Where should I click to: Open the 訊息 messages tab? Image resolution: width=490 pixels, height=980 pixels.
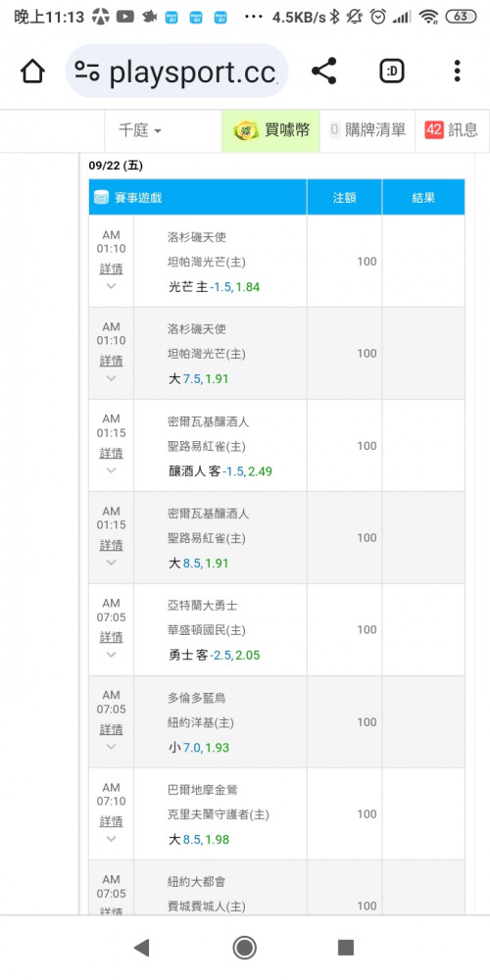coord(452,130)
